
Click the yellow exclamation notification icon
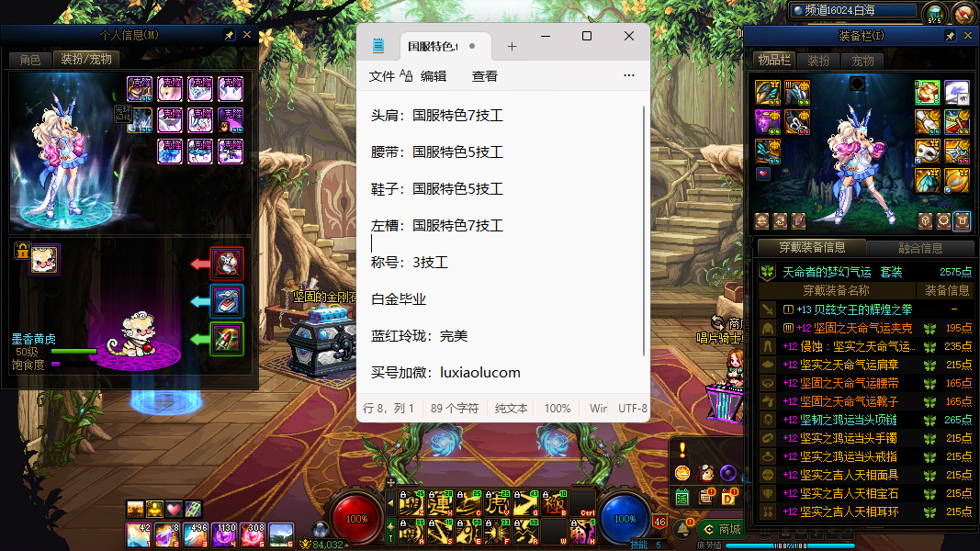[x=682, y=448]
